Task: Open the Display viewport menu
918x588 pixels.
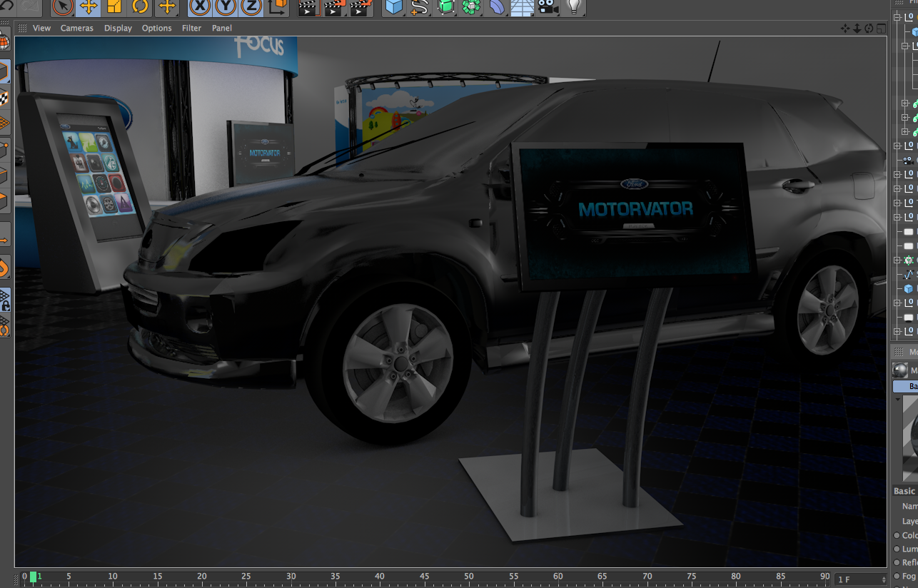Action: (118, 29)
